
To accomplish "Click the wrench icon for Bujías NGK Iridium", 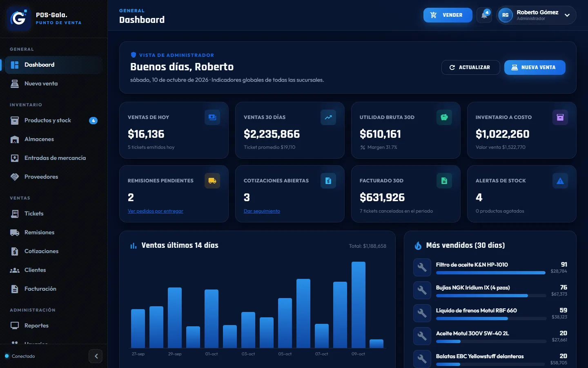I will pos(422,291).
